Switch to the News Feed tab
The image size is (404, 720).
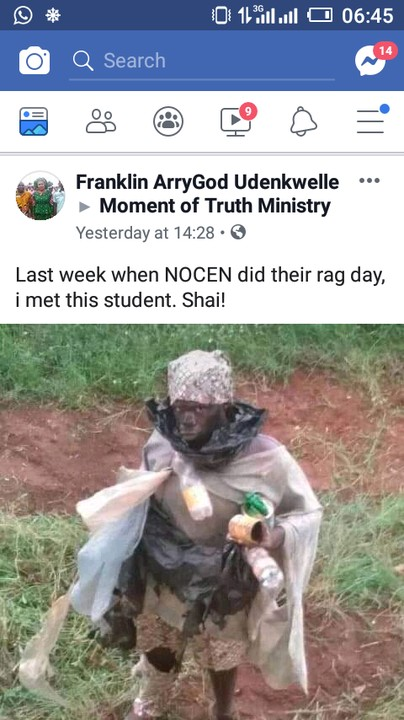(34, 122)
